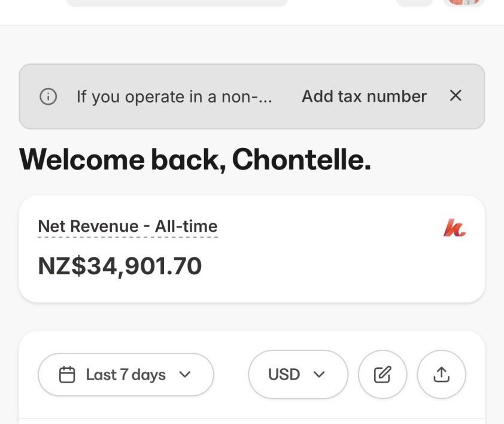Click the 'Add tax number' link
The image size is (504, 424).
click(364, 96)
